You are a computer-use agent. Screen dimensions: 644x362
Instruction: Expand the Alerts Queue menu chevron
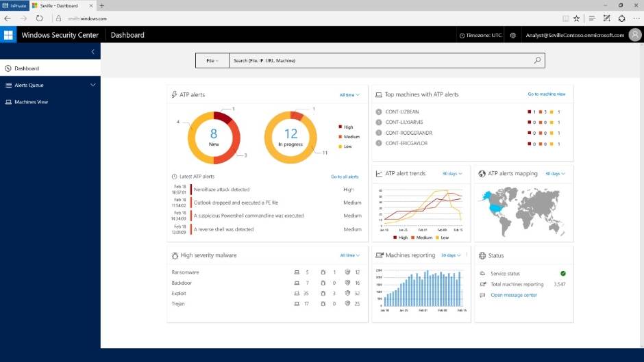[92, 85]
